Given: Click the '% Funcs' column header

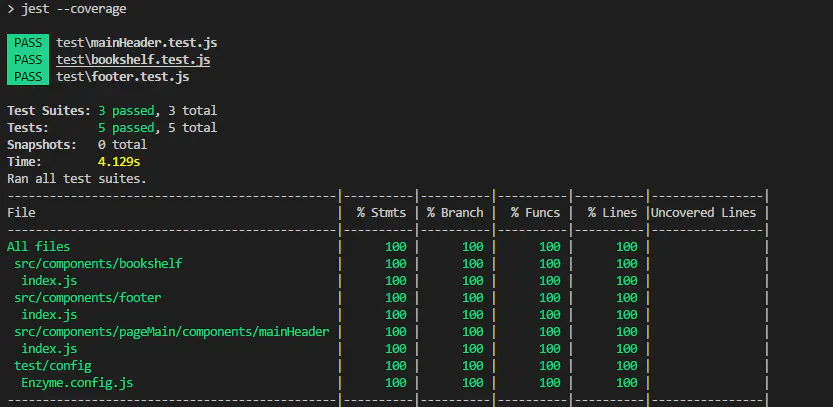Looking at the screenshot, I should (x=536, y=213).
